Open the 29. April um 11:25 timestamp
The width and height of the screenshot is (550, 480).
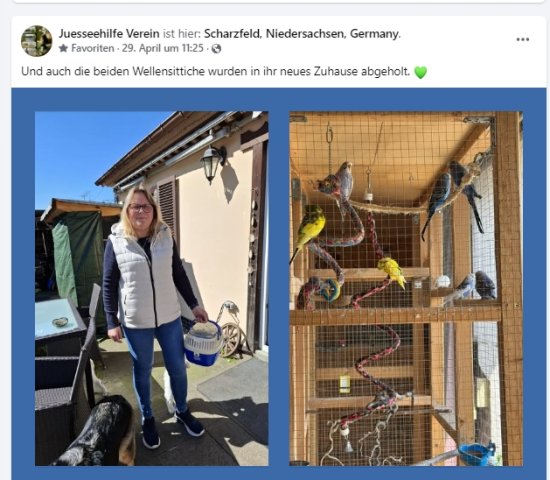click(163, 48)
